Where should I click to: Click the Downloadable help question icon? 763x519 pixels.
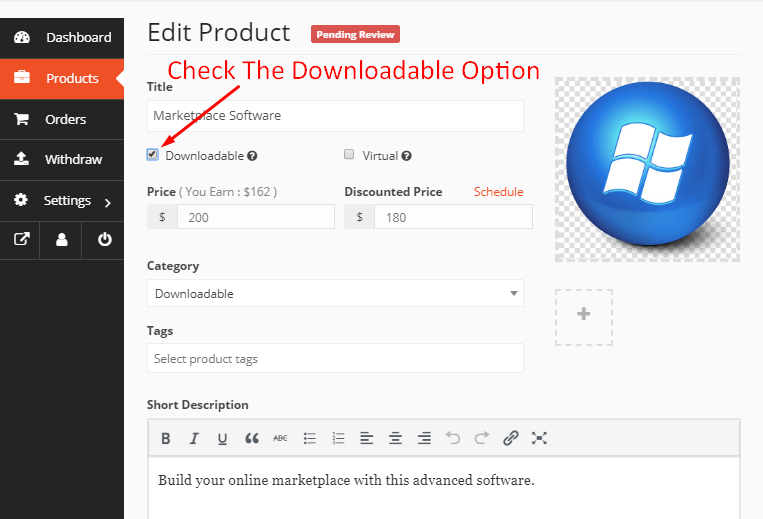pyautogui.click(x=252, y=156)
